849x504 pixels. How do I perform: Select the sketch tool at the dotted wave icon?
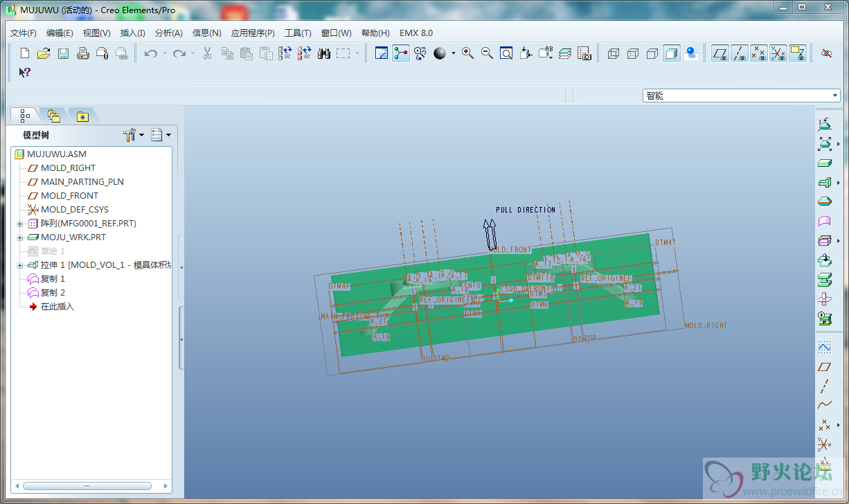(x=824, y=347)
